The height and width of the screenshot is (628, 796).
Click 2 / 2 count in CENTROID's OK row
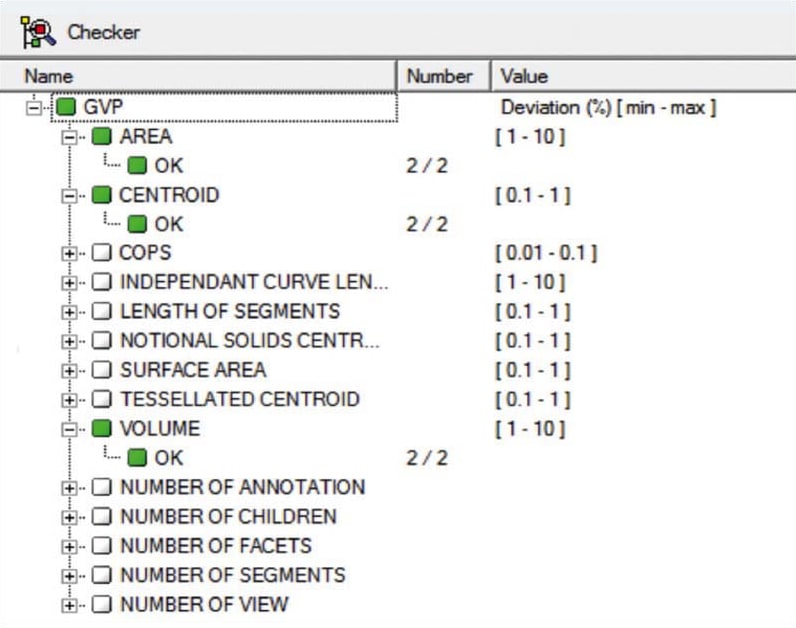click(427, 224)
